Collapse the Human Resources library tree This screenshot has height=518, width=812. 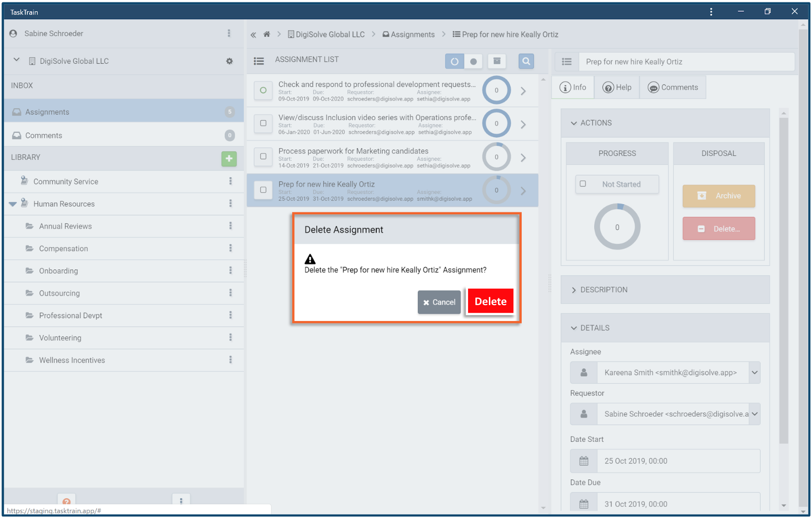13,204
